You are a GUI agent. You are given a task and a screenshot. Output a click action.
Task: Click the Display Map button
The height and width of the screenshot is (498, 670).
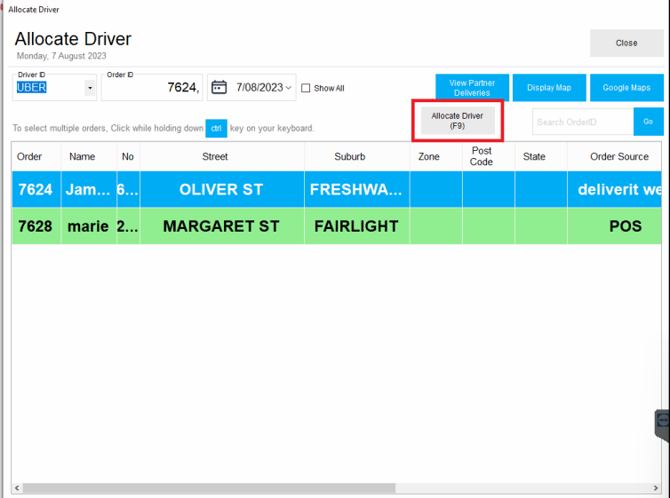click(549, 88)
